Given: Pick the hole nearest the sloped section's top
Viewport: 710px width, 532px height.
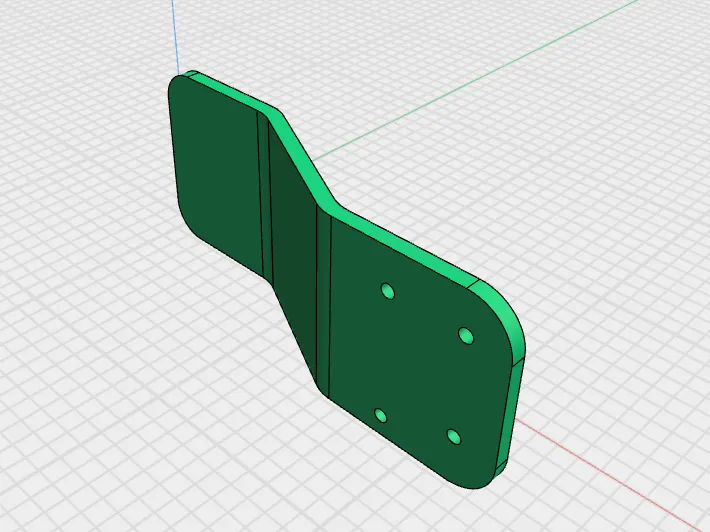Looking at the screenshot, I should pyautogui.click(x=388, y=291).
